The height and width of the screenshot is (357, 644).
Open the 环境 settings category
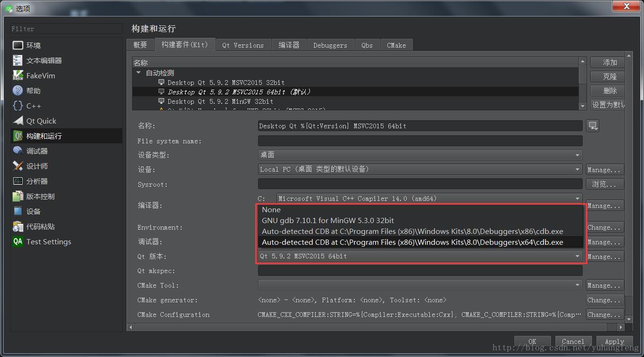click(66, 45)
